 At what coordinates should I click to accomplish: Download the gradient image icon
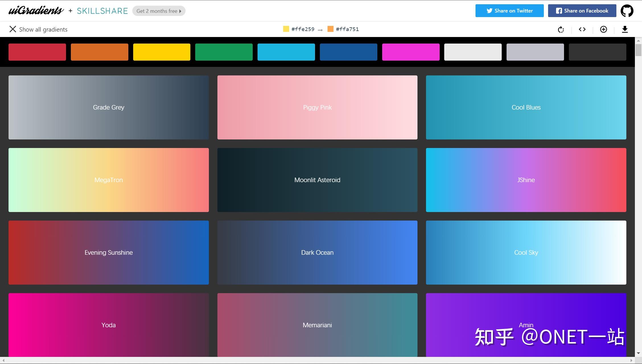625,29
